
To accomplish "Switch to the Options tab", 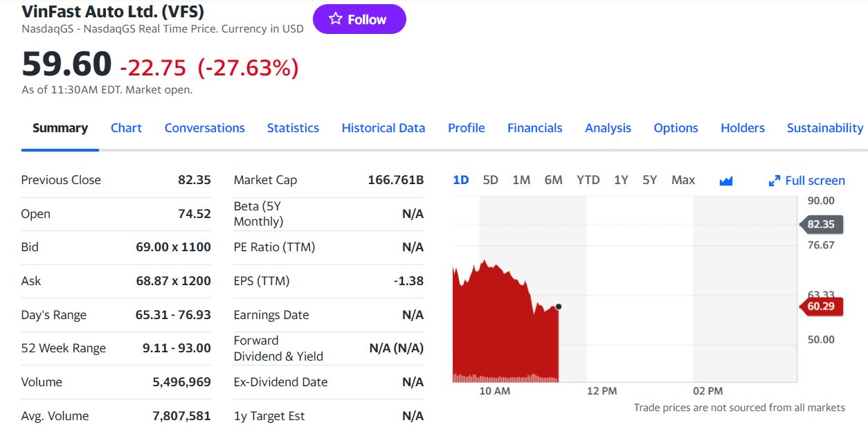I will click(676, 128).
